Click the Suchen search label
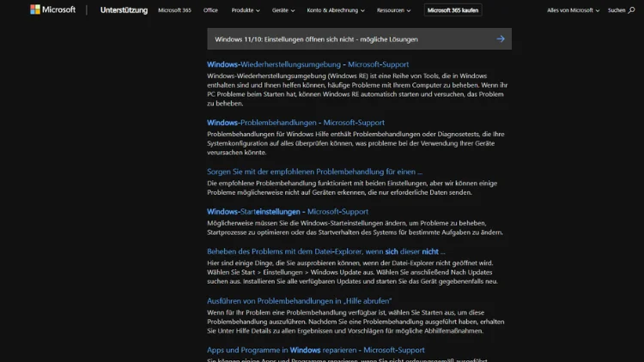This screenshot has width=644, height=362. click(616, 10)
